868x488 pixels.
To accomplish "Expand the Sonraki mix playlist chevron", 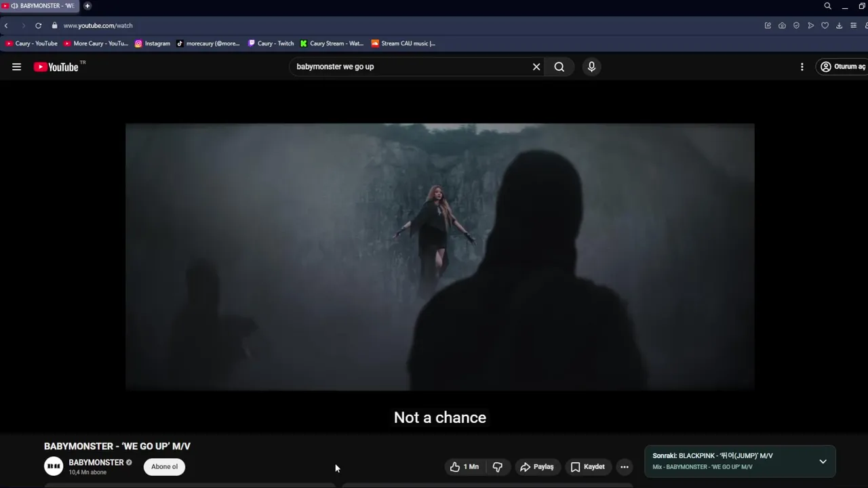I will [x=823, y=461].
